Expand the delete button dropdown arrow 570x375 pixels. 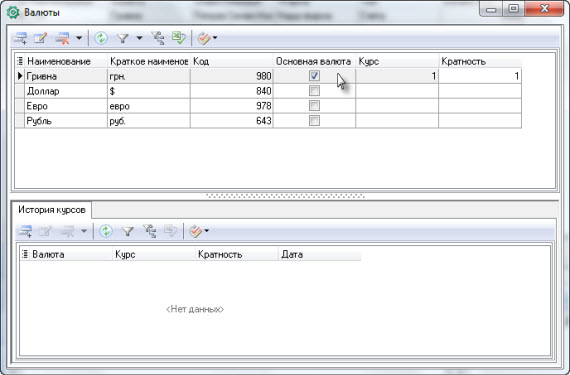[x=79, y=38]
